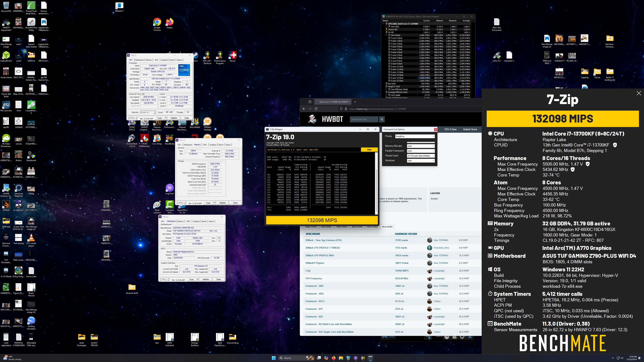Open the Priority dropdown set to Realtime
Screen dimensions: 644x362
[x=415, y=136]
